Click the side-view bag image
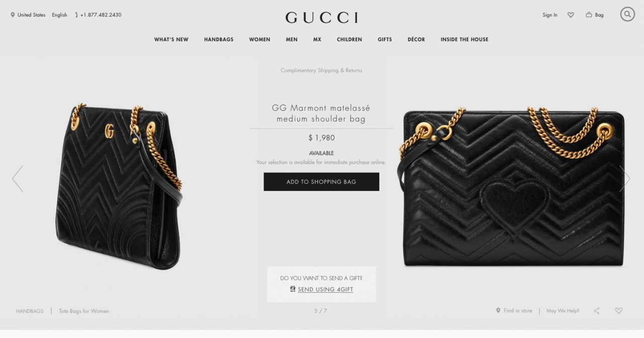Image resolution: width=644 pixels, height=338 pixels. (119, 186)
